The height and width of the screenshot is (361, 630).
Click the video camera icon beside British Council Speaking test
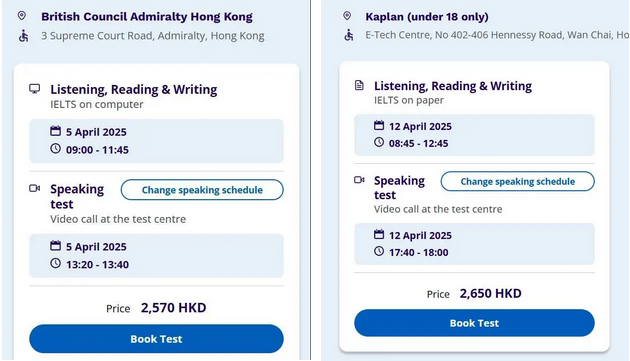click(x=35, y=188)
